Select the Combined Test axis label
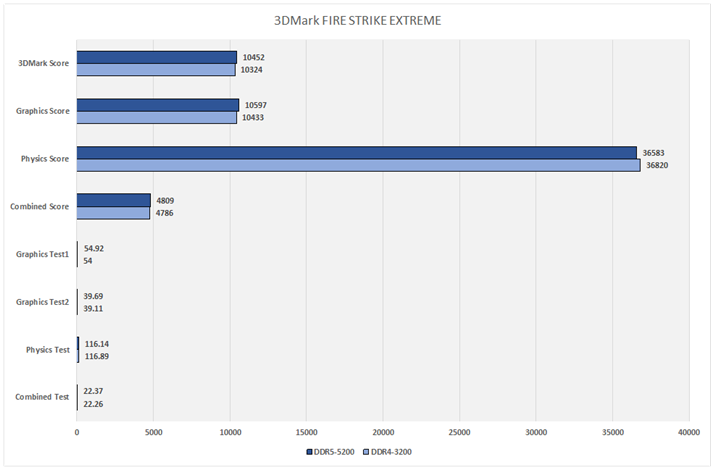 coord(42,397)
